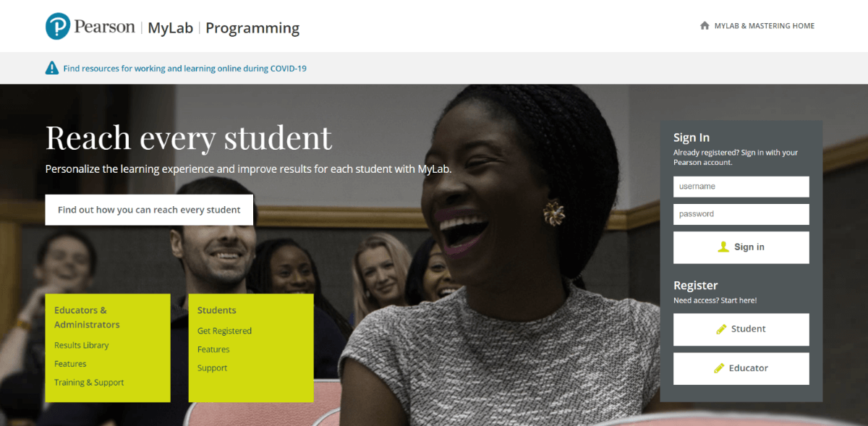Register as a Student

pos(741,329)
